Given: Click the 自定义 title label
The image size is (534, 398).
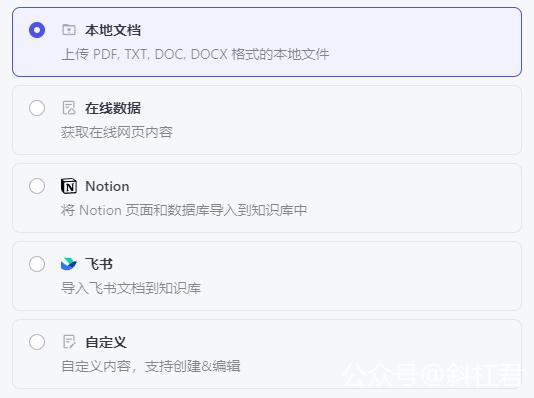Looking at the screenshot, I should [106, 342].
